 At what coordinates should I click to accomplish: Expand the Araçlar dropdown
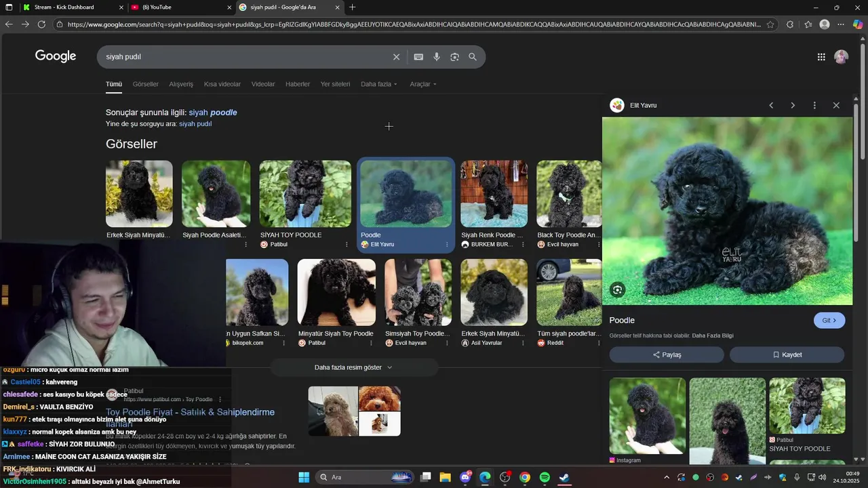[423, 84]
